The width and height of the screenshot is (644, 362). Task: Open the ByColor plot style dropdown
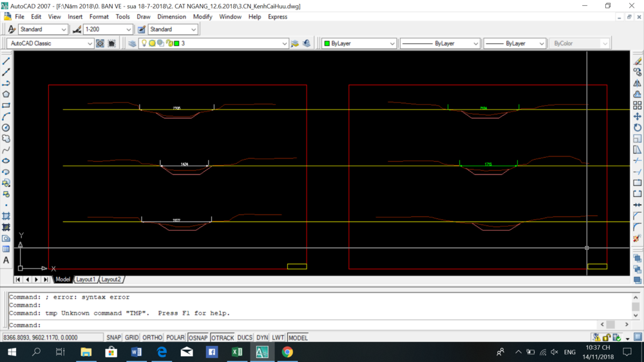tap(605, 44)
